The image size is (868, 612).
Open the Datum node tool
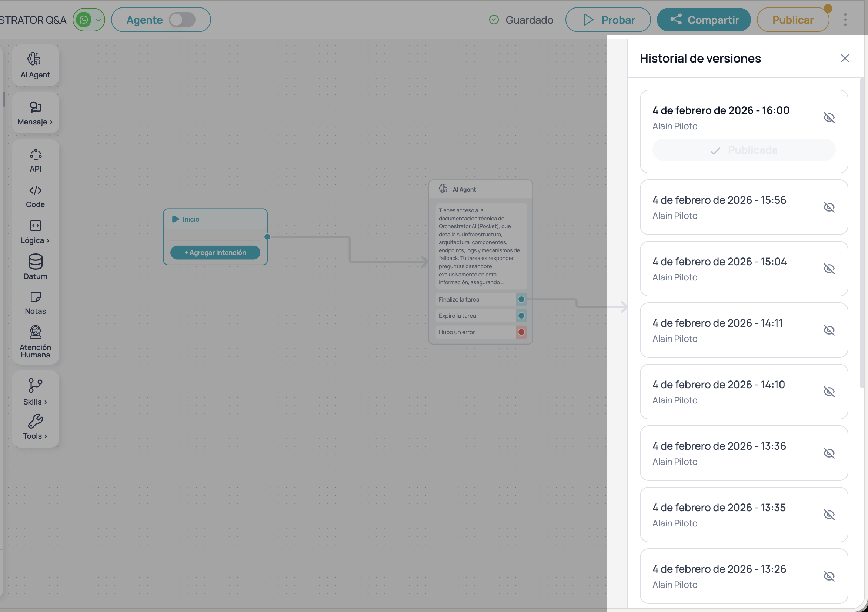pyautogui.click(x=35, y=267)
